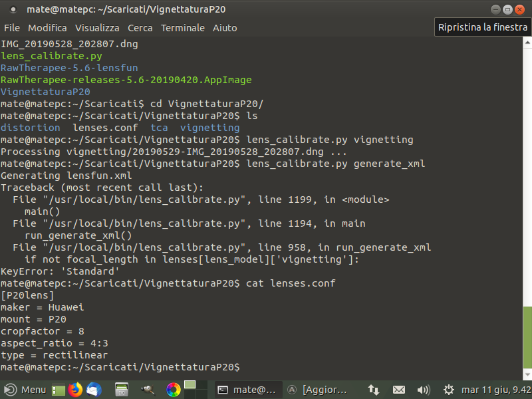Open the file manager drawer icon
532x399 pixels.
click(x=121, y=390)
